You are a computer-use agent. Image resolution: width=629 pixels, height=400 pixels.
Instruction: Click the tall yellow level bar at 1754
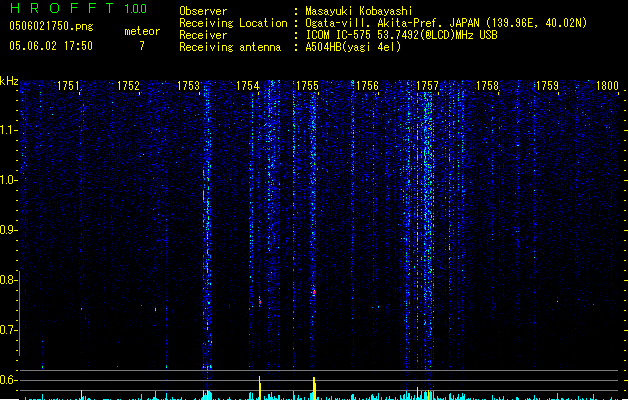[x=260, y=388]
